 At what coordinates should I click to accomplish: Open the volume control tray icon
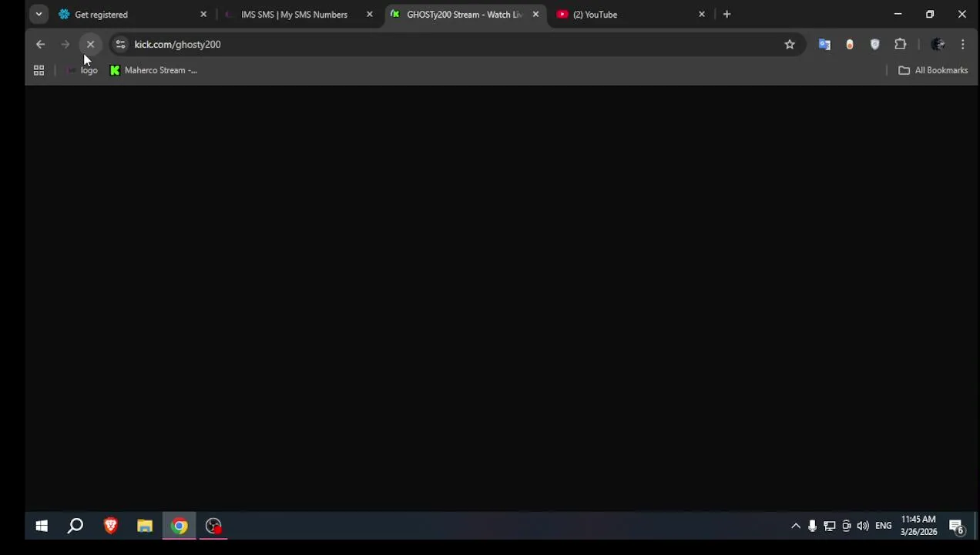[863, 526]
